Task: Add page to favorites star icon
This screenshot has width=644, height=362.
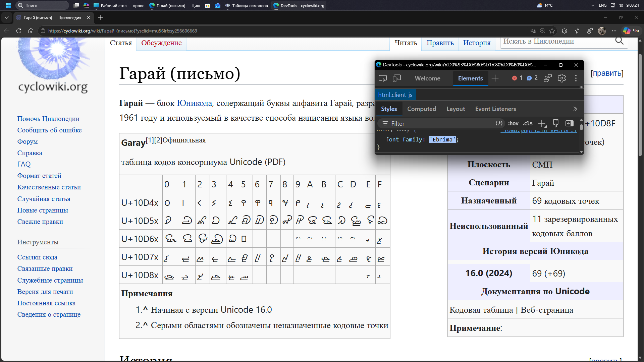Action: (552, 31)
